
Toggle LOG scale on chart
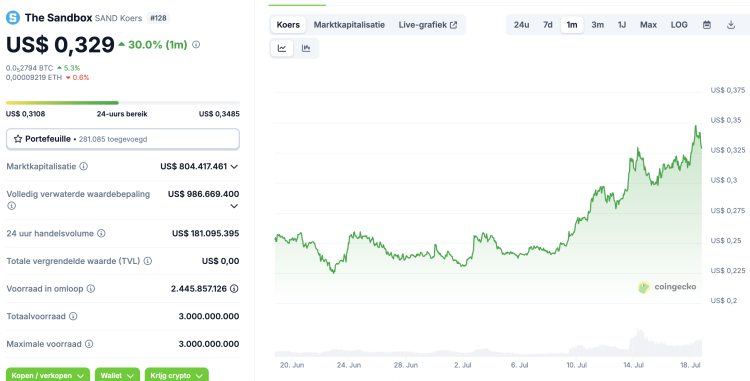pyautogui.click(x=679, y=25)
